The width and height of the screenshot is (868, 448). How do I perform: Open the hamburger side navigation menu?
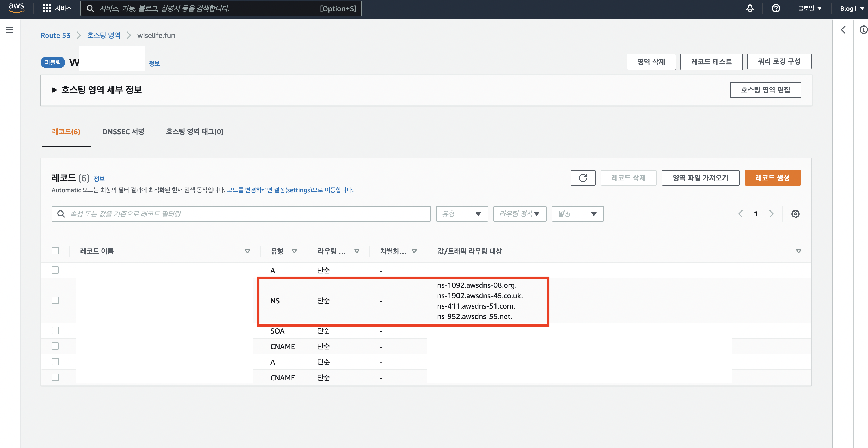pyautogui.click(x=9, y=30)
